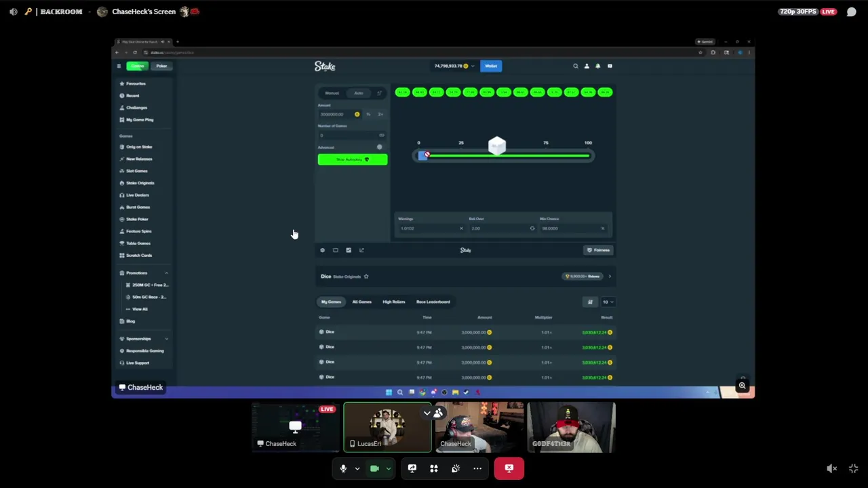Open notifications bell
This screenshot has height=488, width=868.
coord(597,66)
